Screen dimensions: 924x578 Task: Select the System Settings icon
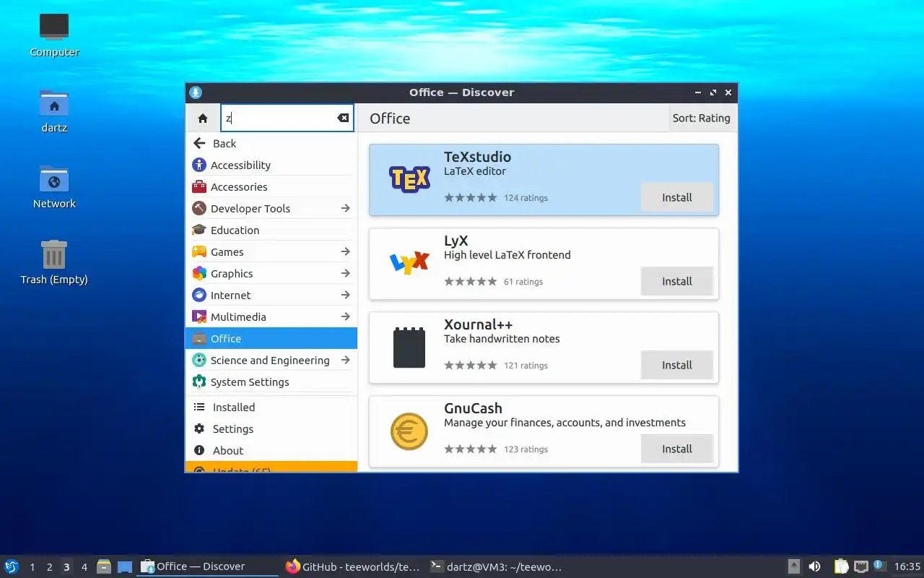click(x=199, y=381)
